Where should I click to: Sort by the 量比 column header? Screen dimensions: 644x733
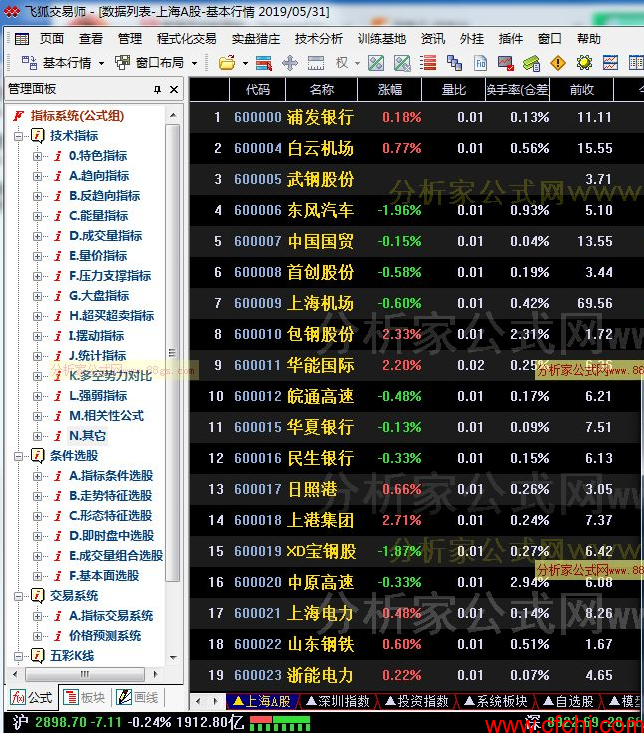454,90
